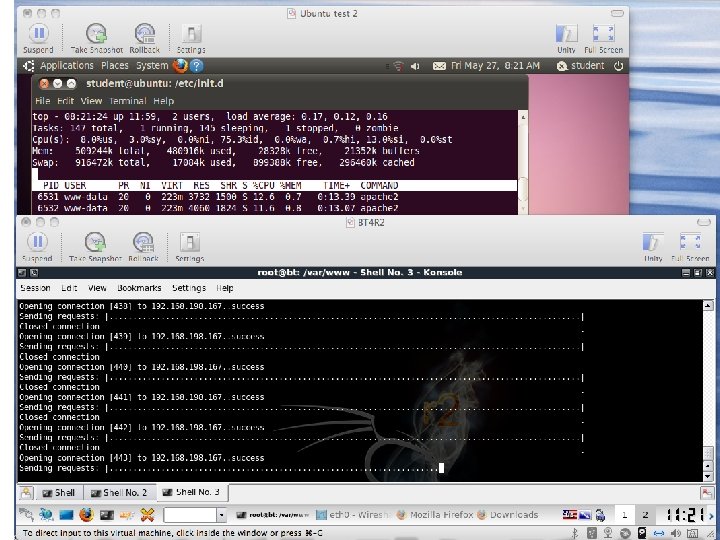
Task: Open Bookmarks menu in Konsole
Action: pyautogui.click(x=139, y=288)
